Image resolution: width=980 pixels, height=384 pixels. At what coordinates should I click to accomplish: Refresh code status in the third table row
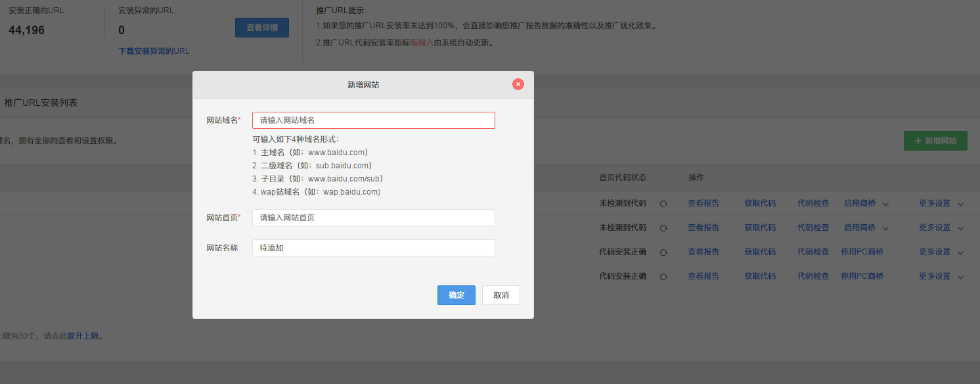(663, 252)
